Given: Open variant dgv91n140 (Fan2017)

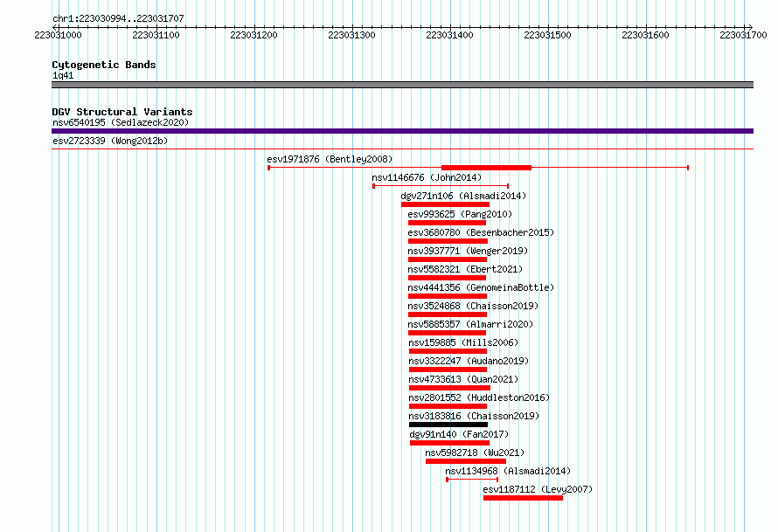Looking at the screenshot, I should click(459, 434).
